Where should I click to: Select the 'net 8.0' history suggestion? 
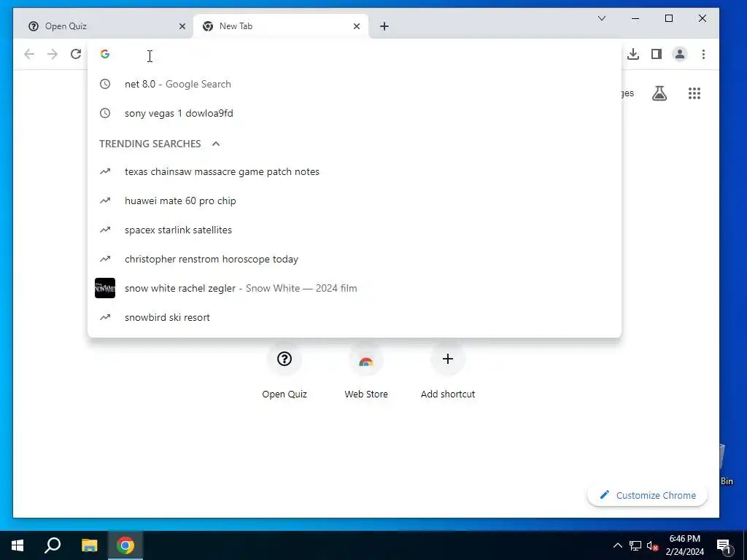click(355, 84)
